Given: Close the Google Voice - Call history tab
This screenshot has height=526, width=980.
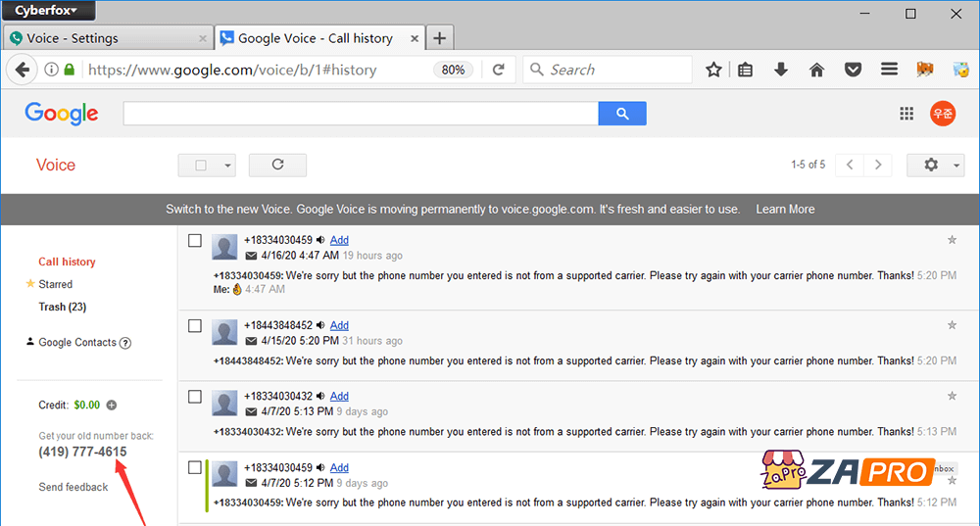Looking at the screenshot, I should click(415, 39).
